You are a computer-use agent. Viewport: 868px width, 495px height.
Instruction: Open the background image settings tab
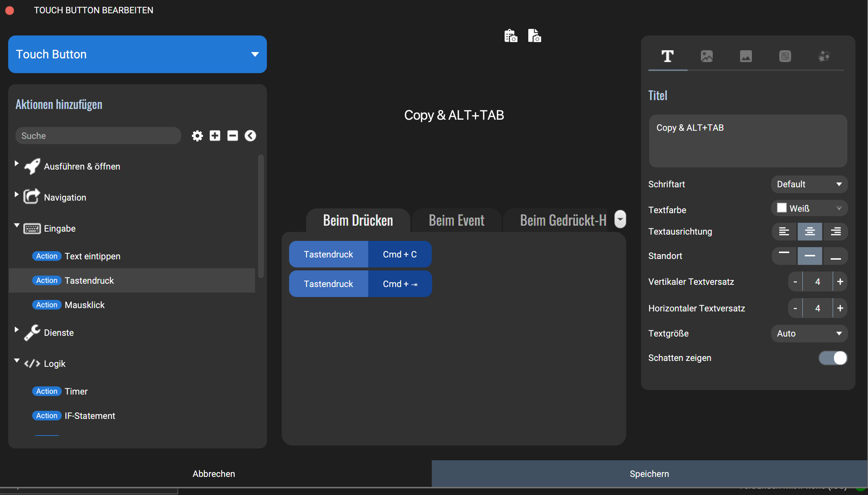click(x=746, y=56)
